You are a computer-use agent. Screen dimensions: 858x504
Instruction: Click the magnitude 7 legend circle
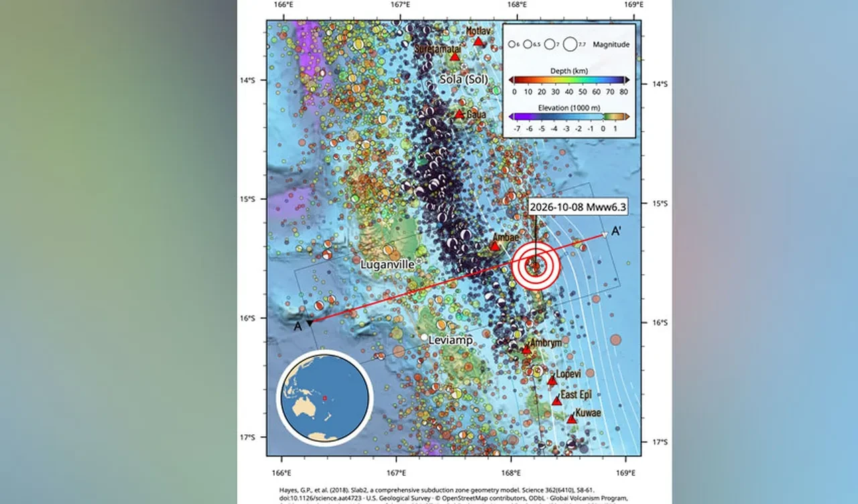click(x=549, y=44)
